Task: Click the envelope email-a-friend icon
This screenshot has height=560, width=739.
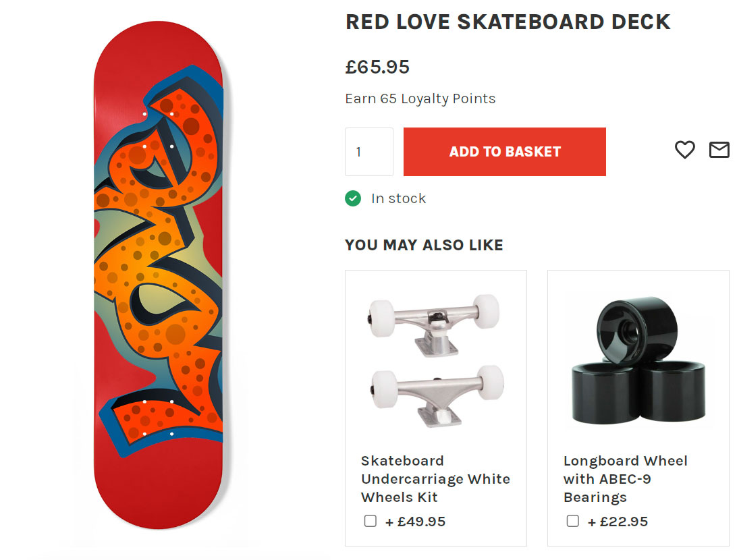Action: tap(719, 150)
